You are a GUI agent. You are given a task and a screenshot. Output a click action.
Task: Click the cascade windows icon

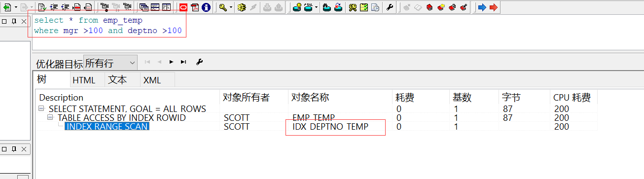tap(144, 7)
